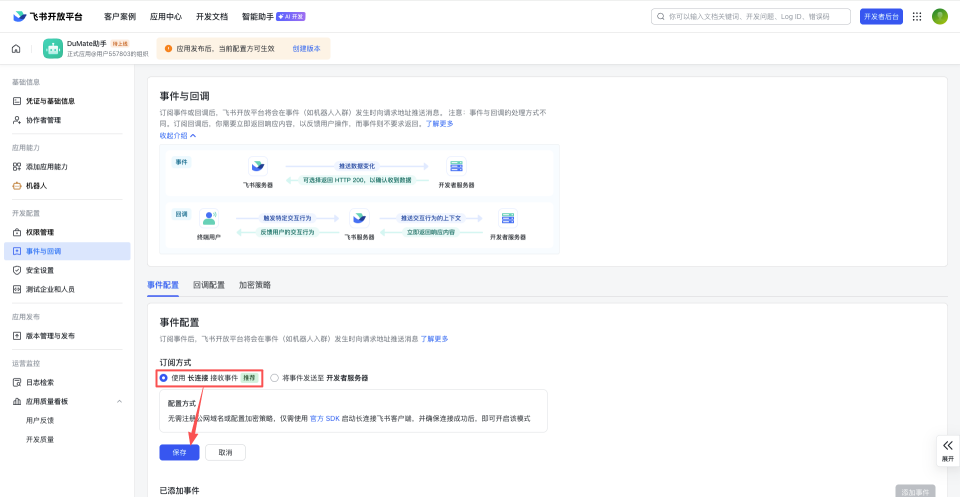Go to 机器人 in the sidebar
The height and width of the screenshot is (497, 960).
[36, 185]
